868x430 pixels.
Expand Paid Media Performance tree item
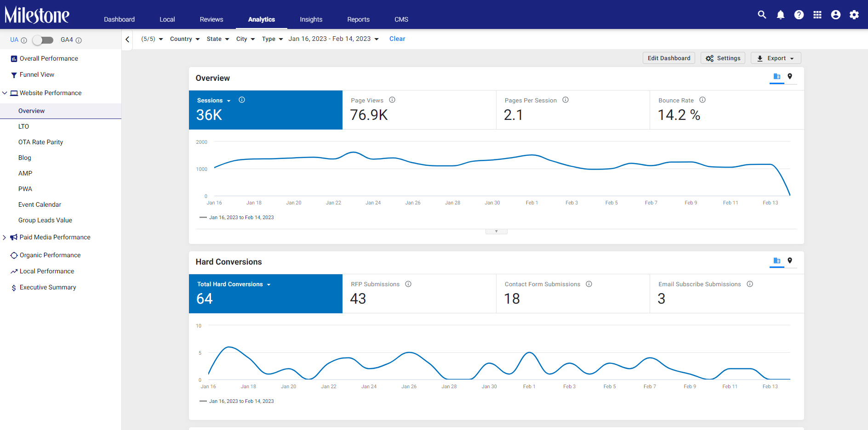pos(5,238)
